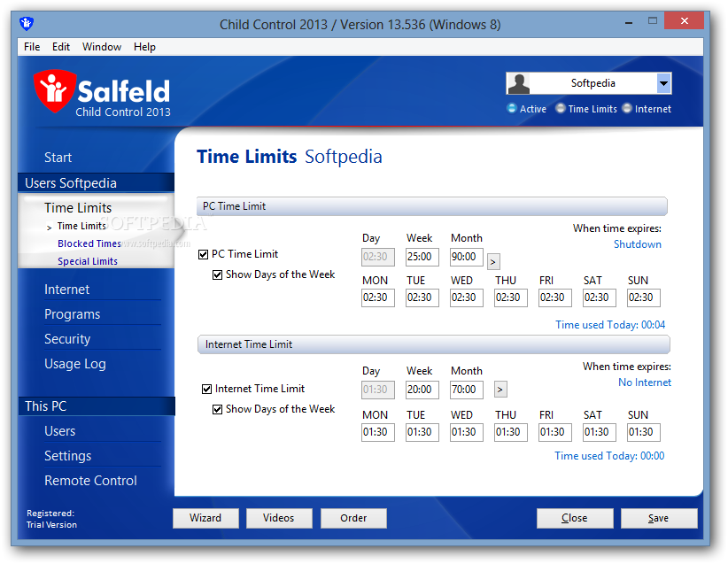The height and width of the screenshot is (564, 728).
Task: Click the PC SUN time field
Action: (644, 297)
